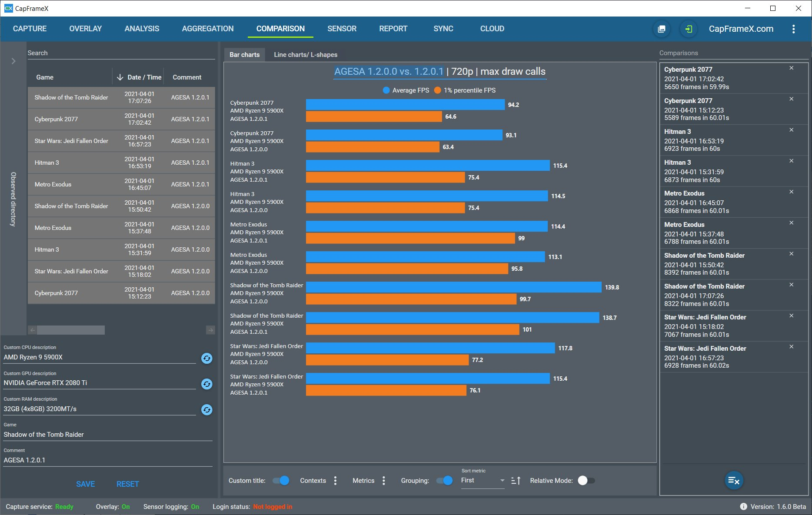
Task: Click the Custom CPU description field
Action: click(x=100, y=357)
